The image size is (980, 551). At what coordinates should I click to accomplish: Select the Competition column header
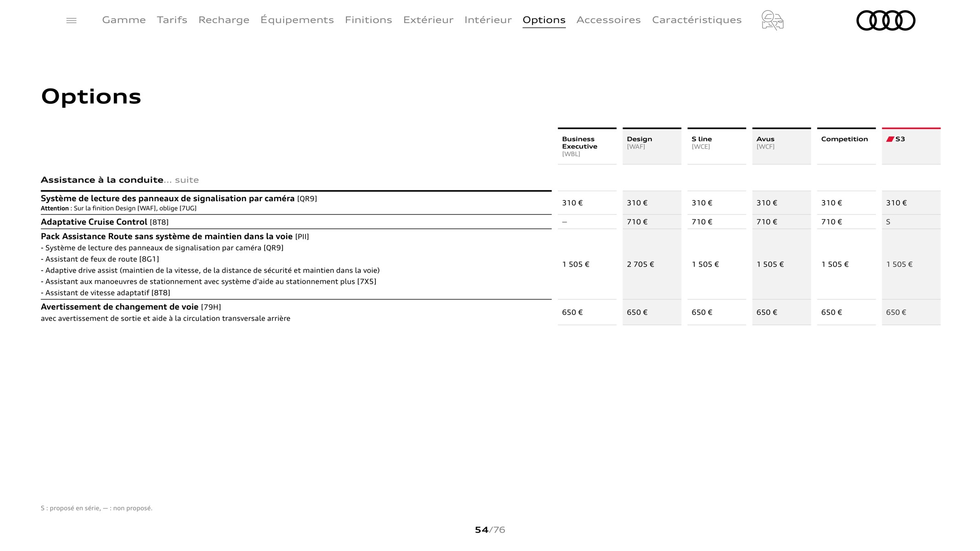(x=846, y=146)
